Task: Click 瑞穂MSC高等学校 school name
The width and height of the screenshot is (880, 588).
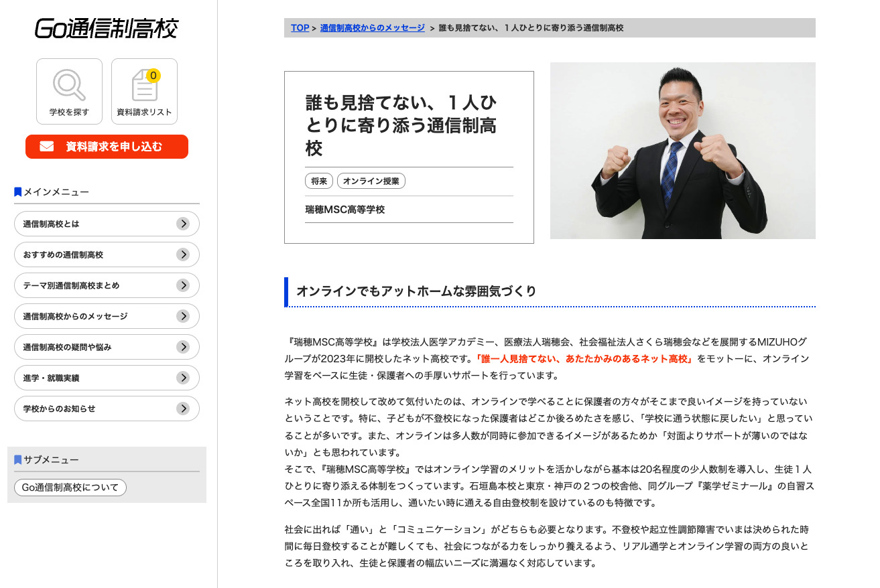Action: coord(345,210)
